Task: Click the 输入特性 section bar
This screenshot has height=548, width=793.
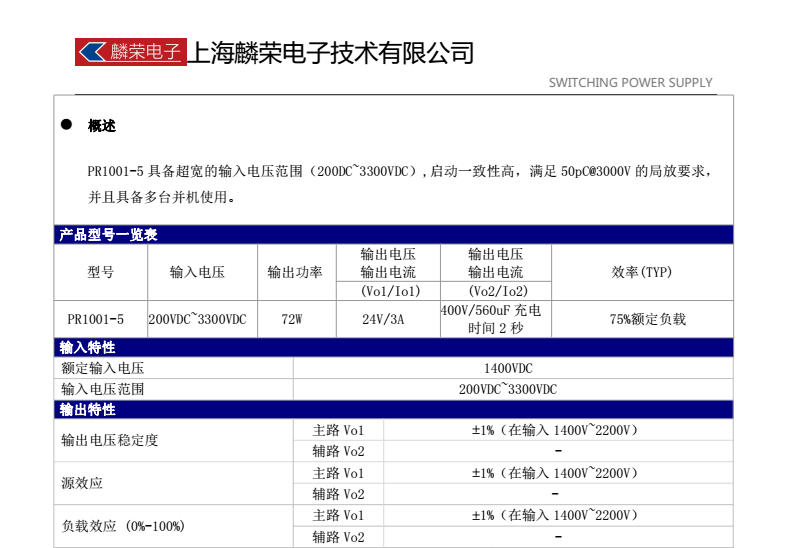Action: tap(393, 347)
